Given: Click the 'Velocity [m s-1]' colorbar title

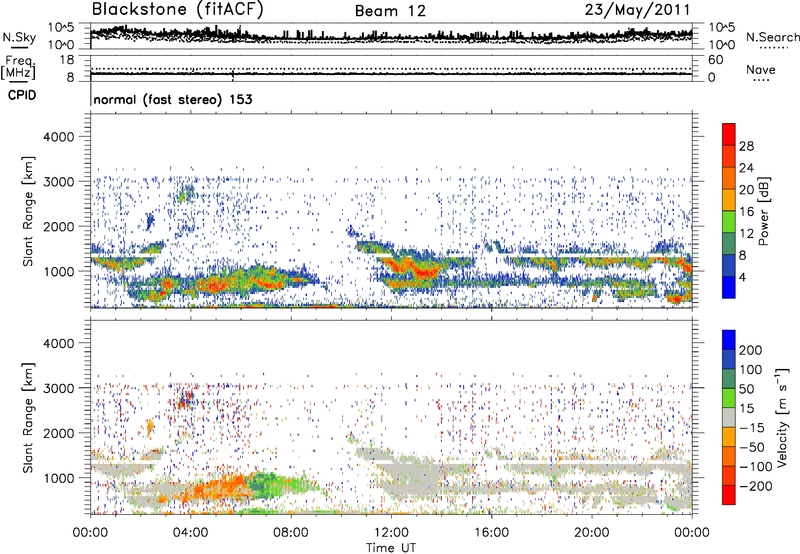Looking at the screenshot, I should [783, 417].
